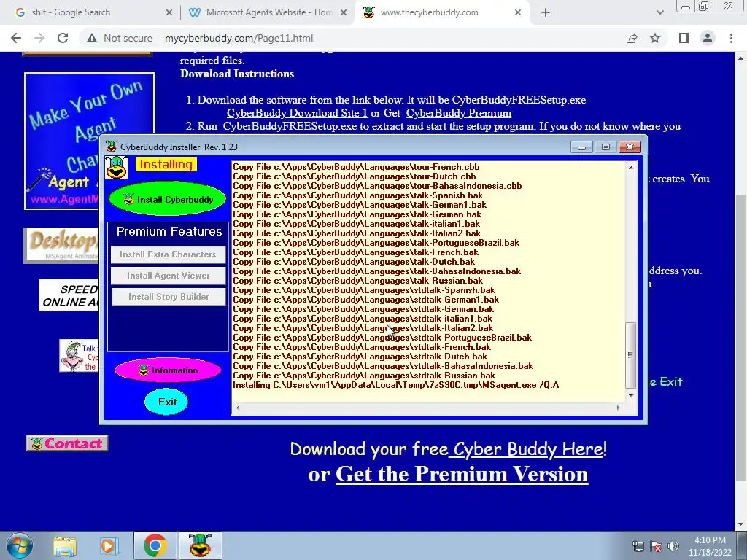
Task: Click Make Your Own Agent banner
Action: pos(89,141)
